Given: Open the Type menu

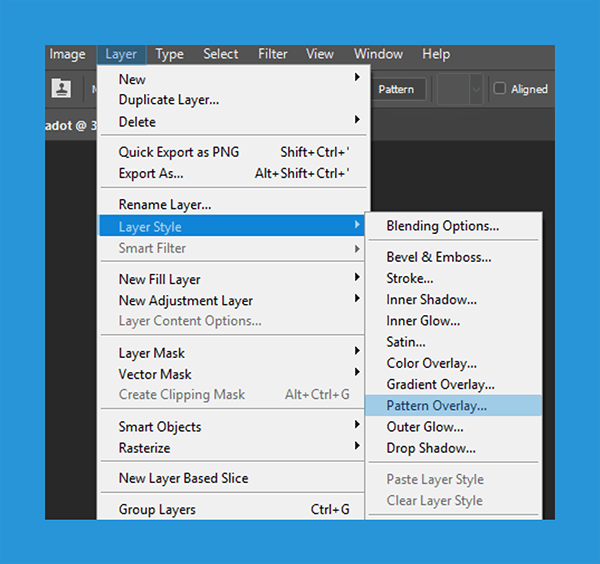Looking at the screenshot, I should point(170,54).
